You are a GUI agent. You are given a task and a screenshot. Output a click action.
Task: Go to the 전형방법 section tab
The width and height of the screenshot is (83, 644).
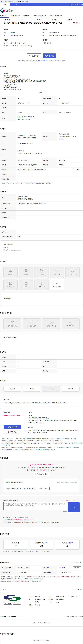pos(69,20)
